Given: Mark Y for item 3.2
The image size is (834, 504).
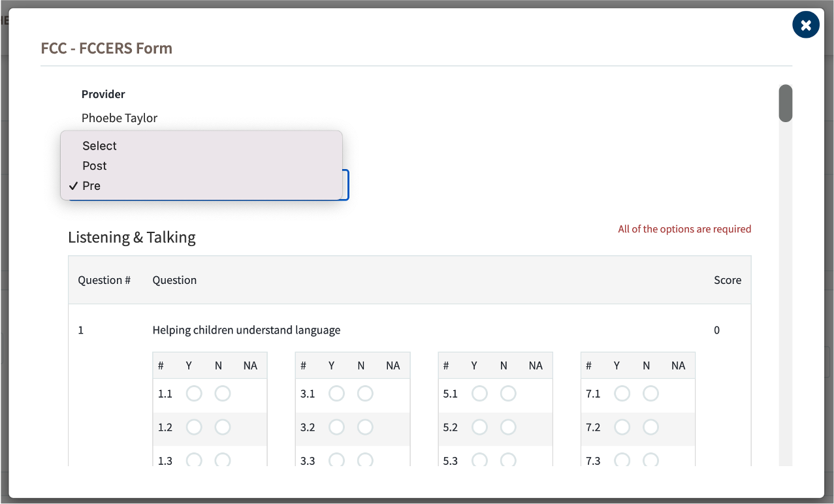Looking at the screenshot, I should 336,427.
